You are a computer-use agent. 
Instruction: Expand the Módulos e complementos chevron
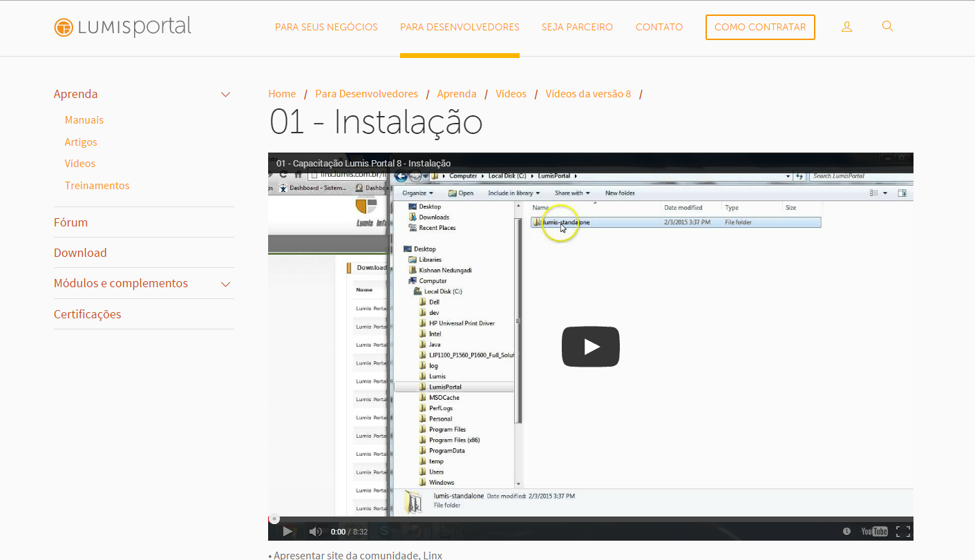pyautogui.click(x=225, y=284)
